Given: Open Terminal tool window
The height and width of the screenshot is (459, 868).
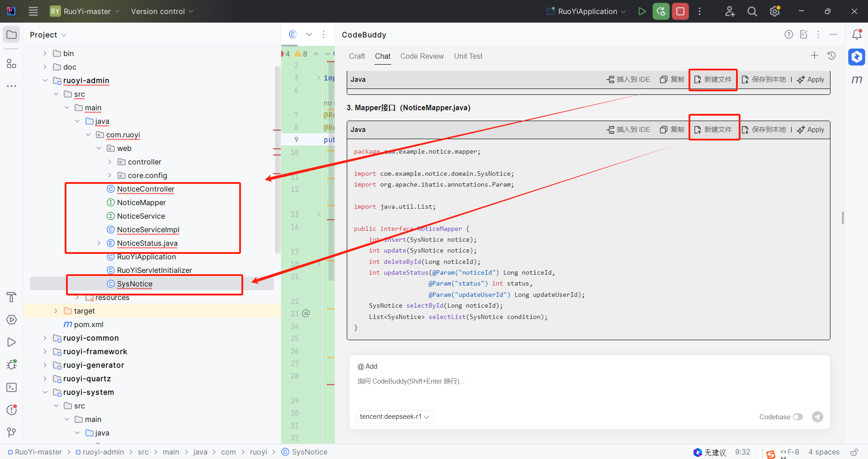Looking at the screenshot, I should click(x=11, y=387).
